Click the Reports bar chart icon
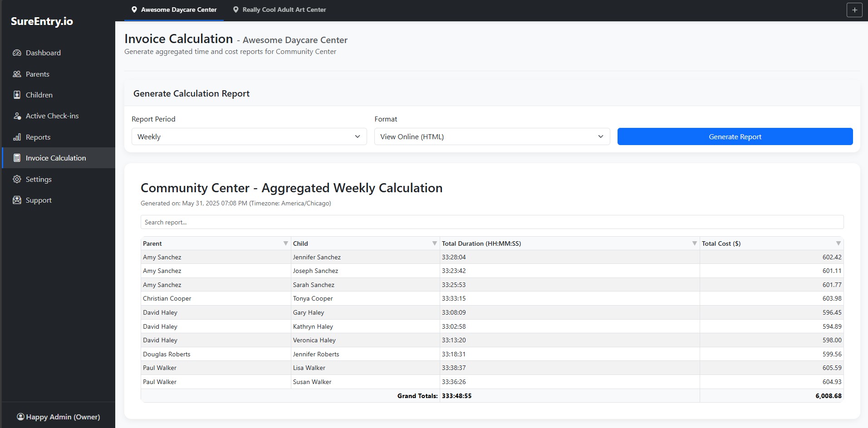Image resolution: width=868 pixels, height=428 pixels. coord(17,137)
